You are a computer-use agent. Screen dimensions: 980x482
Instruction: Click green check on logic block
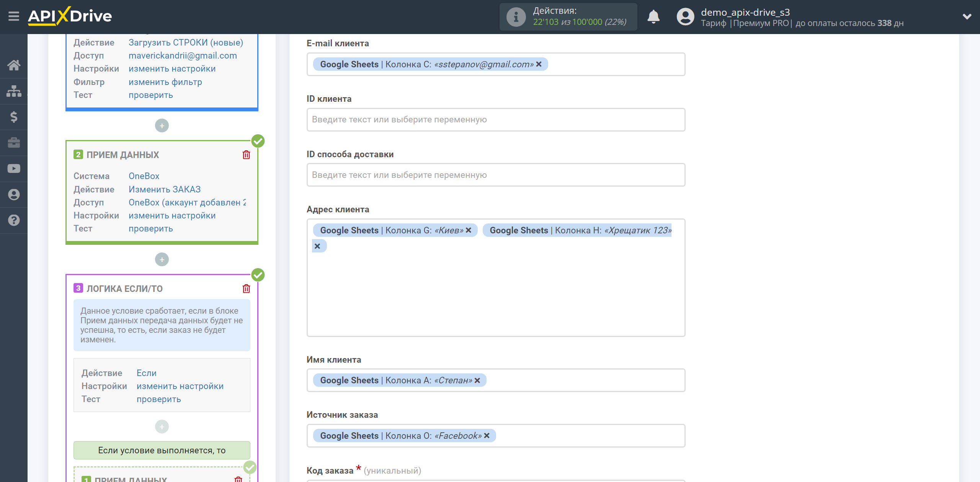[x=258, y=275]
